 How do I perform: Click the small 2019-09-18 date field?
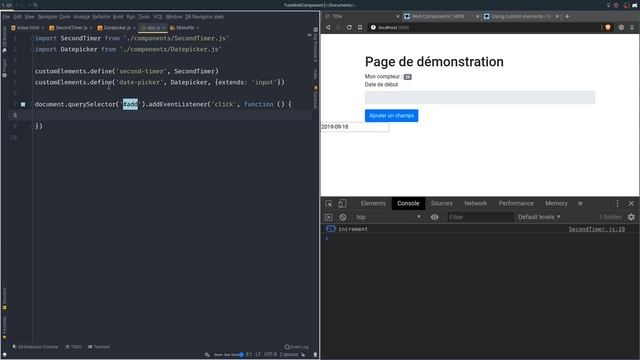[x=354, y=127]
